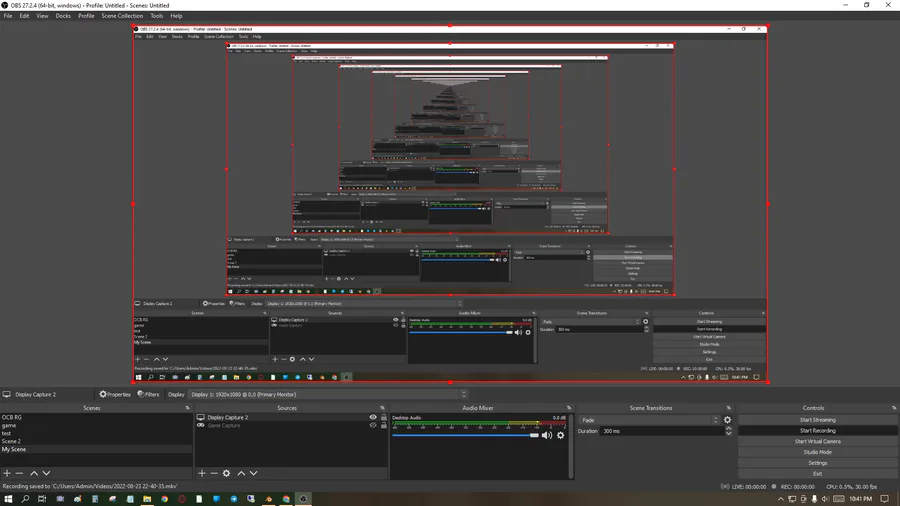Screen dimensions: 900x506
Task: Open the system tray volume icon
Action: [x=825, y=499]
